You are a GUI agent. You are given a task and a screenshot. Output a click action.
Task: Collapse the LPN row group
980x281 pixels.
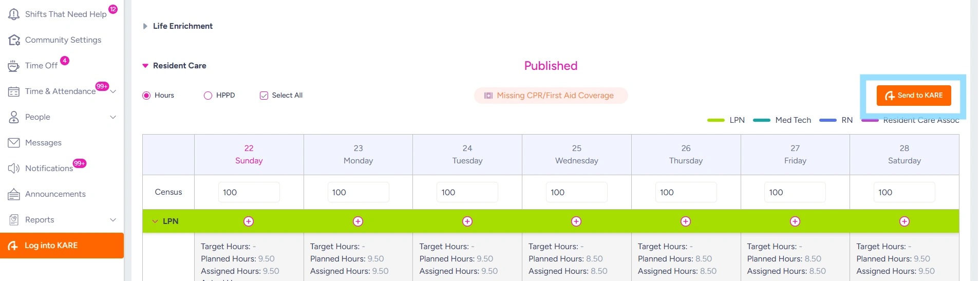[155, 221]
